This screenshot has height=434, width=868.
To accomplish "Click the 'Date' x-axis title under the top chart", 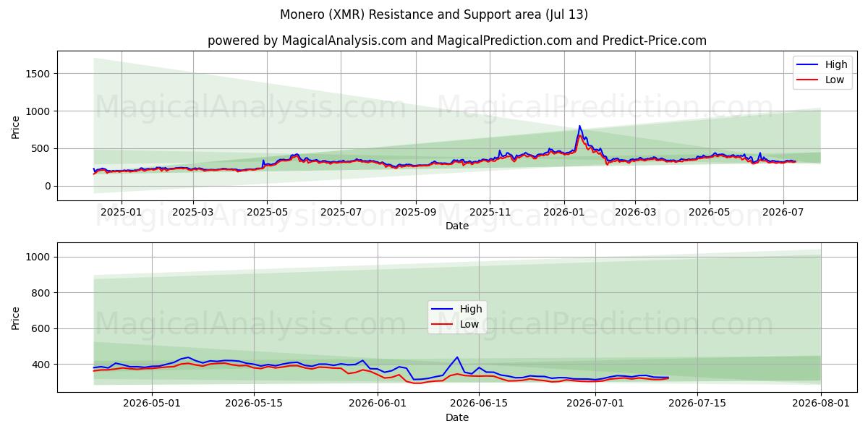I will 457,226.
